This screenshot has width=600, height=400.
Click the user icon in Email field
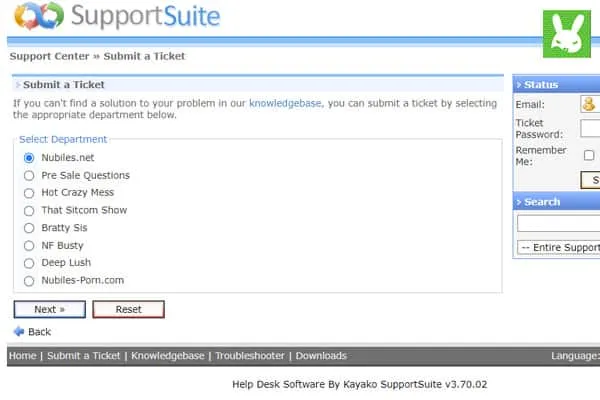click(x=590, y=104)
